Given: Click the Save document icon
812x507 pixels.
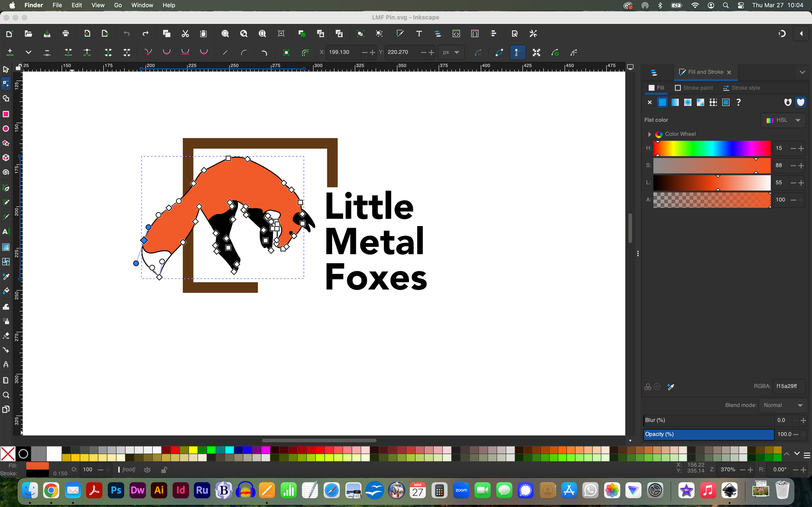Looking at the screenshot, I should coord(47,34).
